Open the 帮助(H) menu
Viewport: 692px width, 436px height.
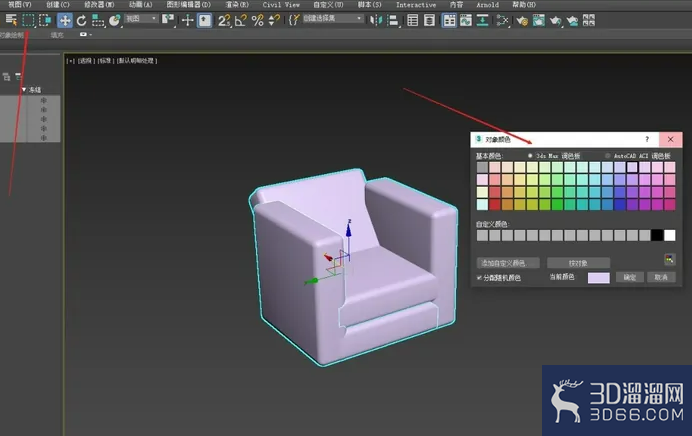[x=524, y=4]
